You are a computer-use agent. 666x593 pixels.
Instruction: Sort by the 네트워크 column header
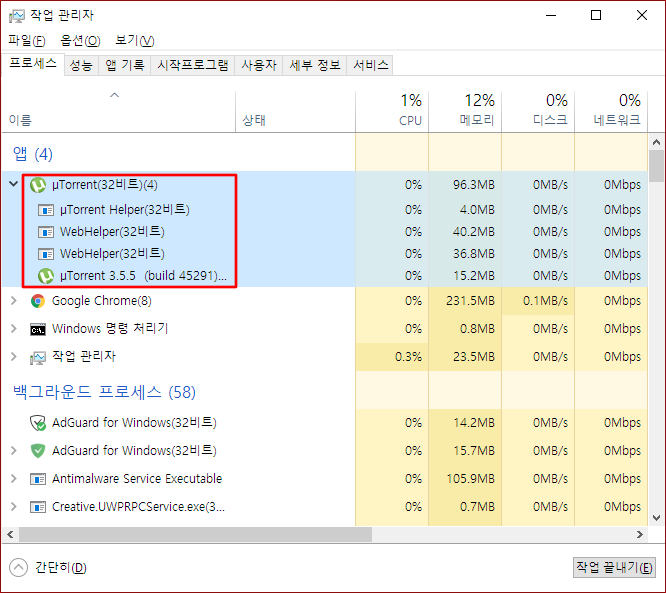click(611, 111)
